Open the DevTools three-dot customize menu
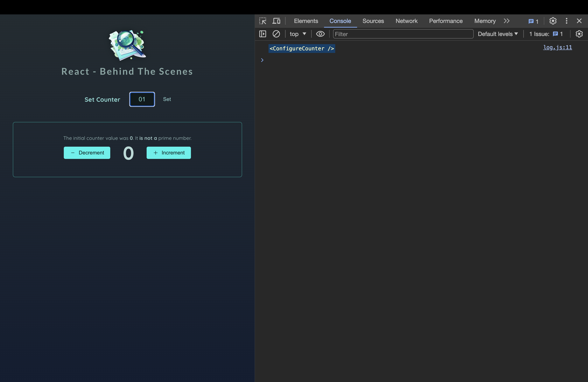Screen dimensions: 588x382 point(566,21)
